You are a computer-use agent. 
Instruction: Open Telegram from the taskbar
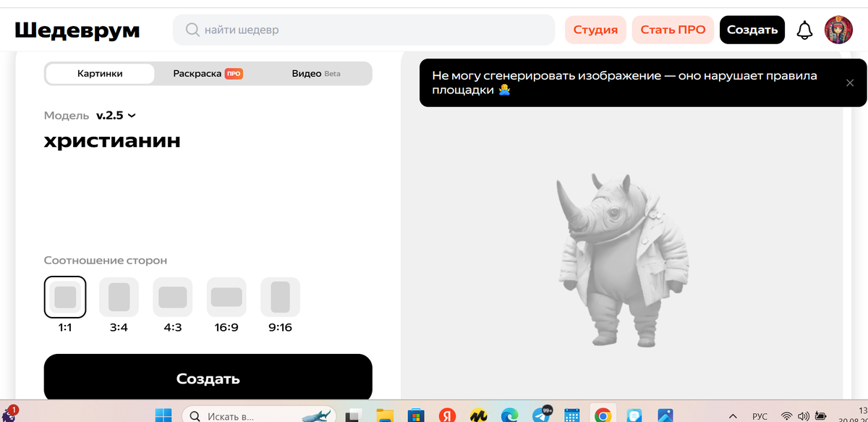pyautogui.click(x=541, y=415)
